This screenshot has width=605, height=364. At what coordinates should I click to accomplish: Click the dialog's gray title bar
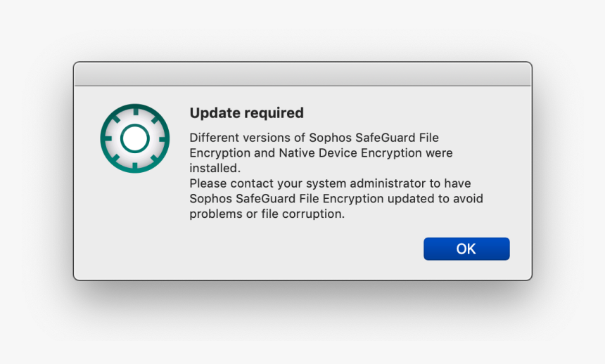tap(302, 74)
